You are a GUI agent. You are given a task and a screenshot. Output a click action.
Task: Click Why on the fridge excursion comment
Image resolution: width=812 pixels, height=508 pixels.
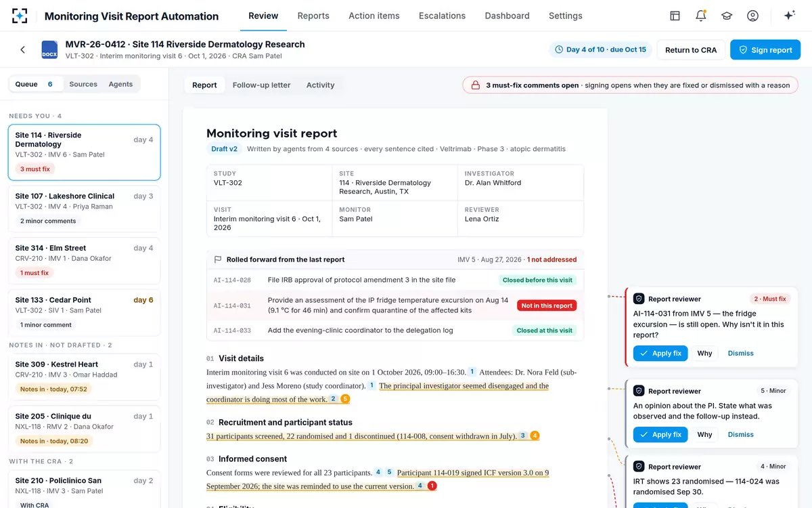[x=705, y=353]
